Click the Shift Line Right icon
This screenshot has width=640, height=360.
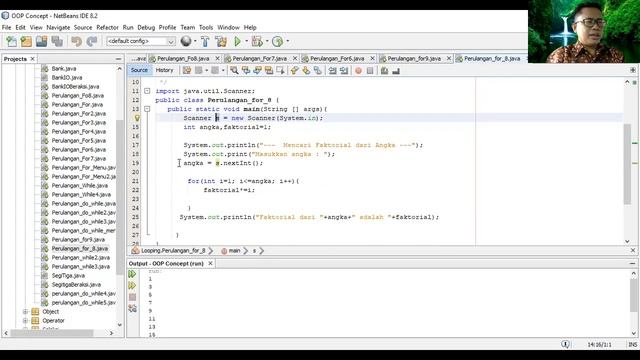point(344,71)
